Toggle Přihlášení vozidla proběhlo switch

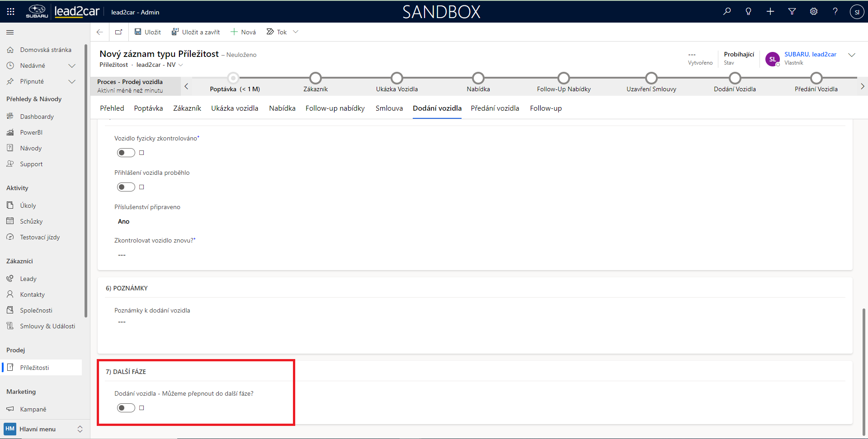(126, 187)
